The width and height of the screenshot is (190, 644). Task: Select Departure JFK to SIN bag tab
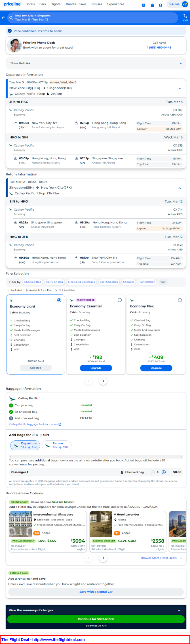(x=25, y=445)
